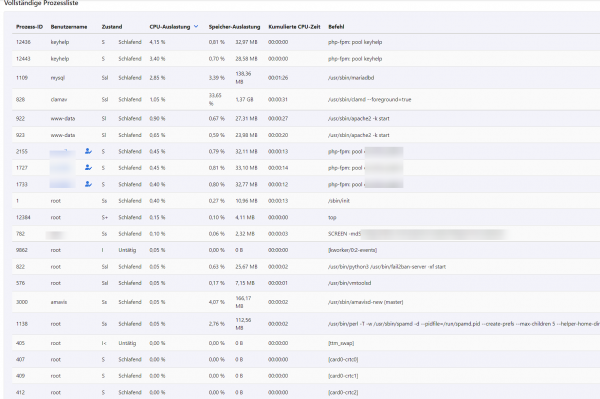The height and width of the screenshot is (399, 600).
Task: Click the [card0-crtc1] command
Action: click(343, 376)
